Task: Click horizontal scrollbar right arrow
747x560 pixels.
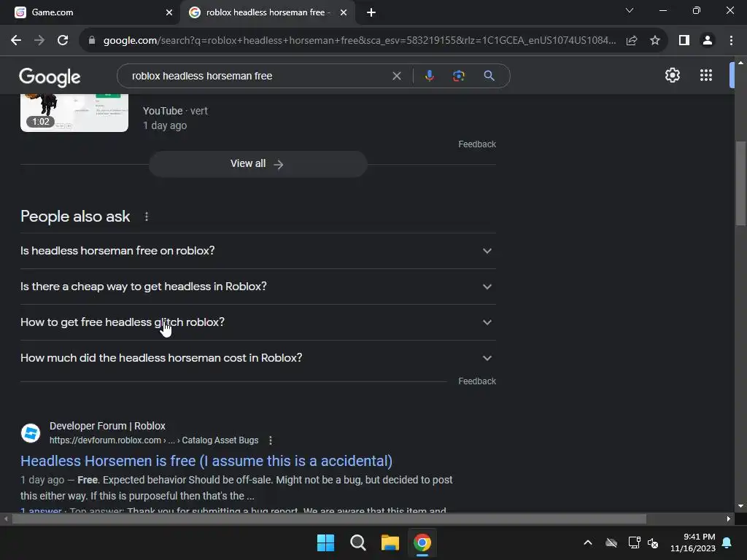Action: point(729,518)
